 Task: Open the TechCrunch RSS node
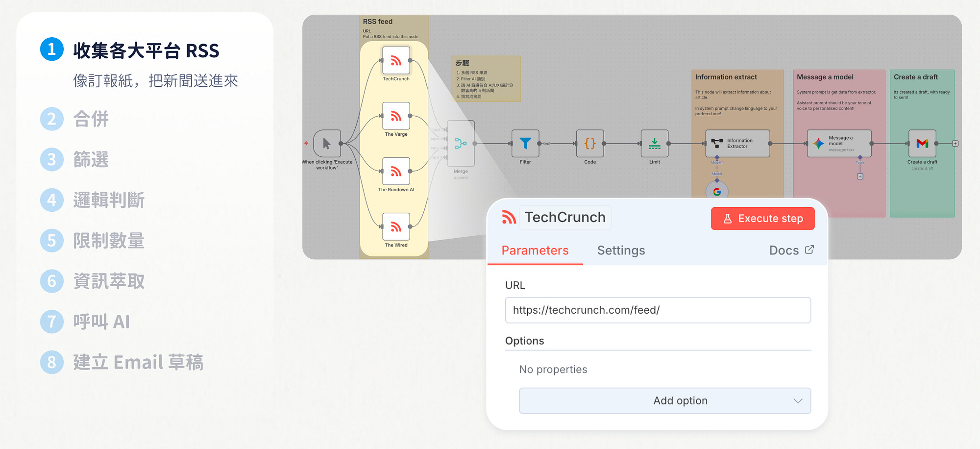pos(396,60)
